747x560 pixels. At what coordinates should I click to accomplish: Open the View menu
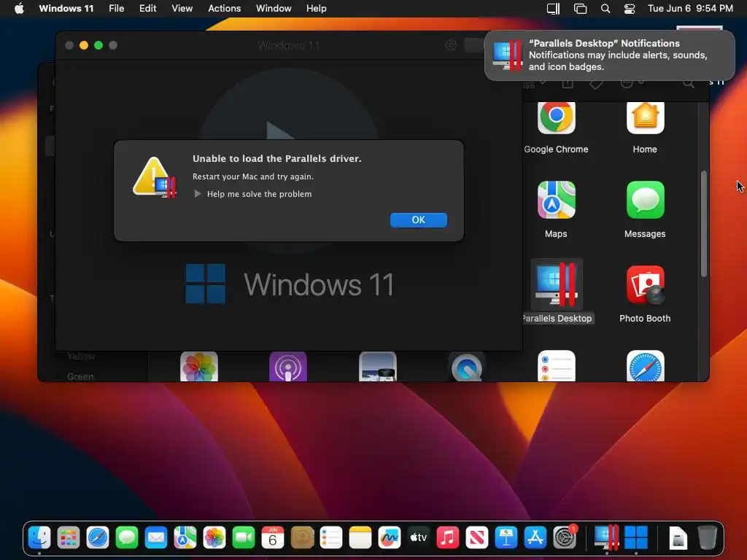[x=182, y=9]
